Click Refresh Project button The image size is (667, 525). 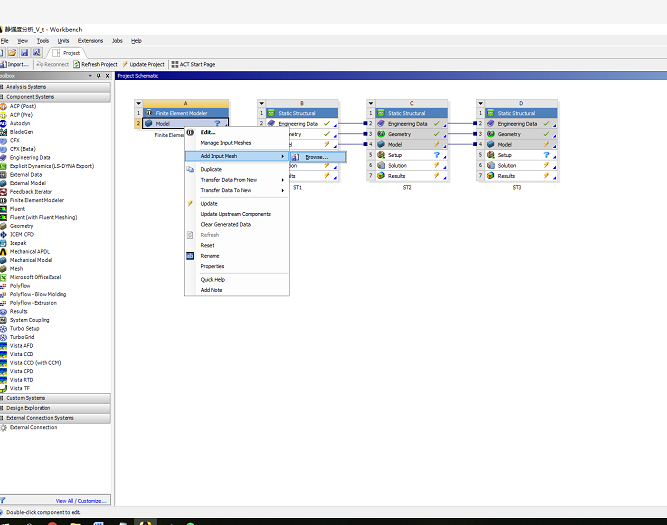point(95,65)
